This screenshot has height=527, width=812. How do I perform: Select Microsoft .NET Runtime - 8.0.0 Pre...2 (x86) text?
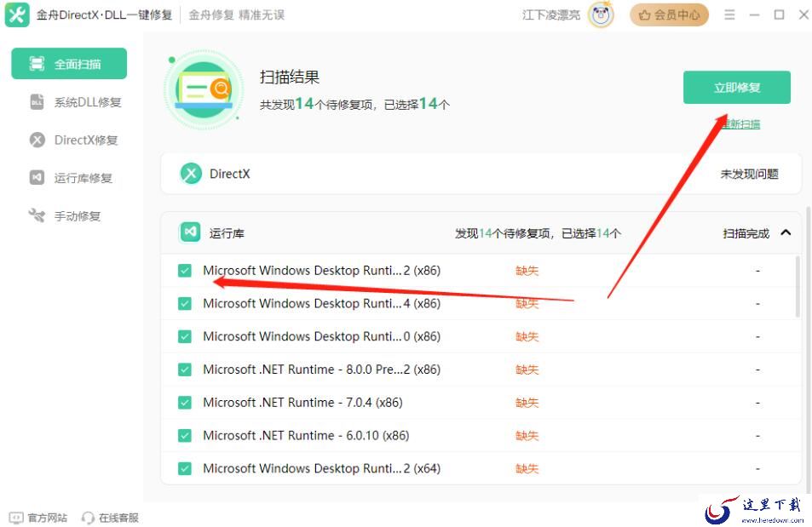point(321,369)
